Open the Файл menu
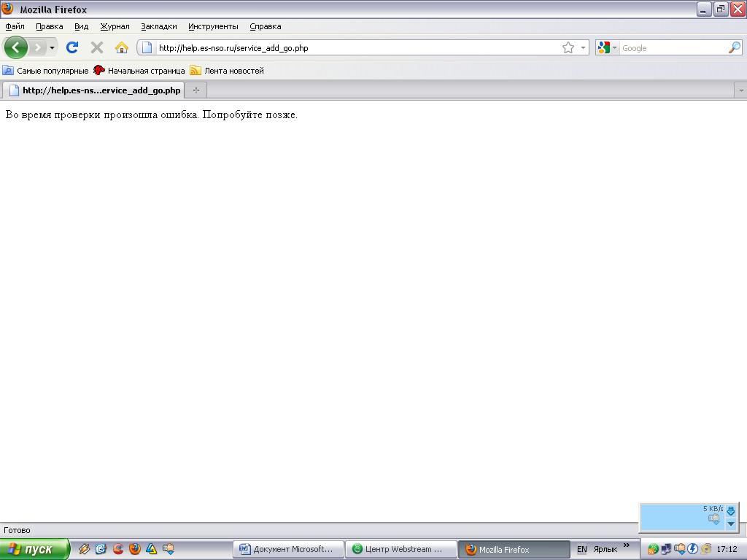Viewport: 747px width, 560px height. (15, 26)
